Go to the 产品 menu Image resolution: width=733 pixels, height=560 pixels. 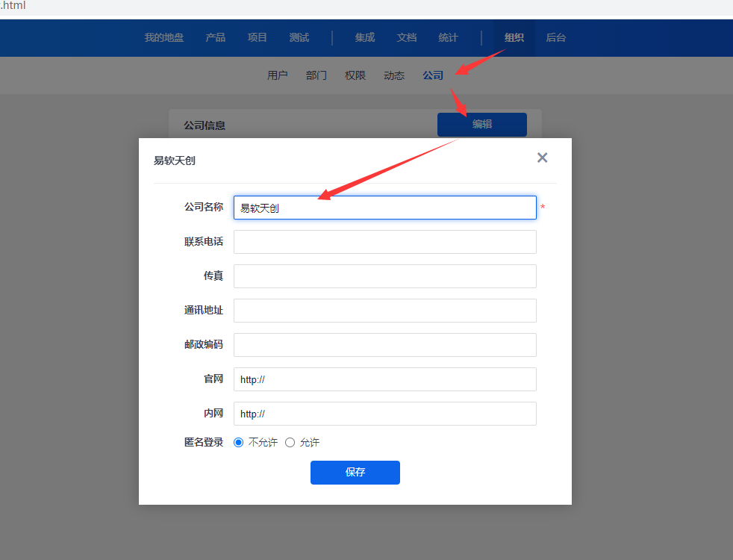[216, 37]
